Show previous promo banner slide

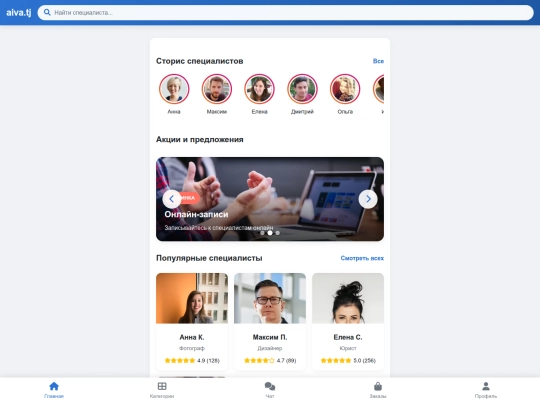(x=172, y=199)
